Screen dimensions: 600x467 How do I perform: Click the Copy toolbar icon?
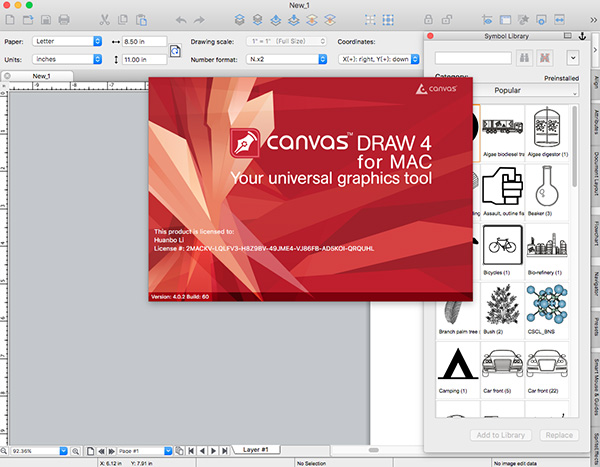(123, 20)
